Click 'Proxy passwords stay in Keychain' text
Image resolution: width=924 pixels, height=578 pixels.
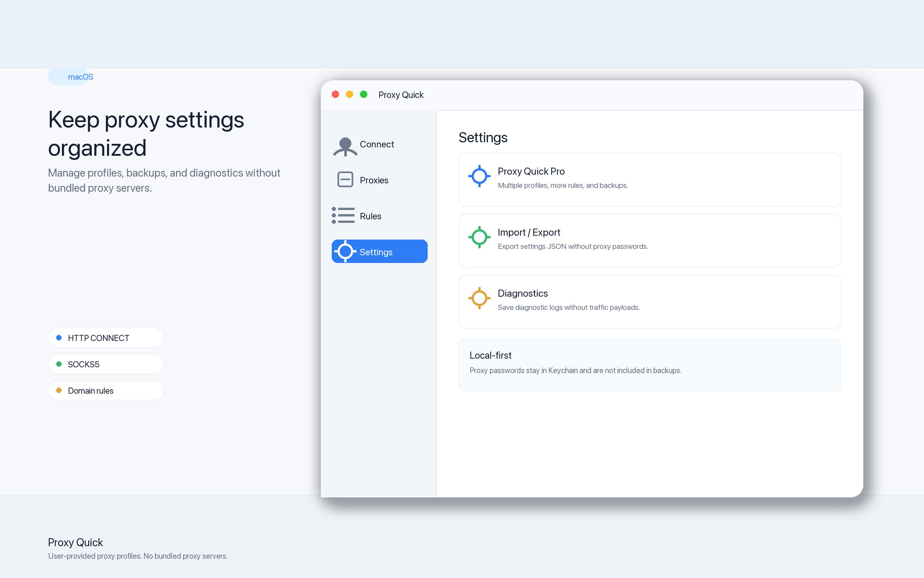(x=524, y=371)
